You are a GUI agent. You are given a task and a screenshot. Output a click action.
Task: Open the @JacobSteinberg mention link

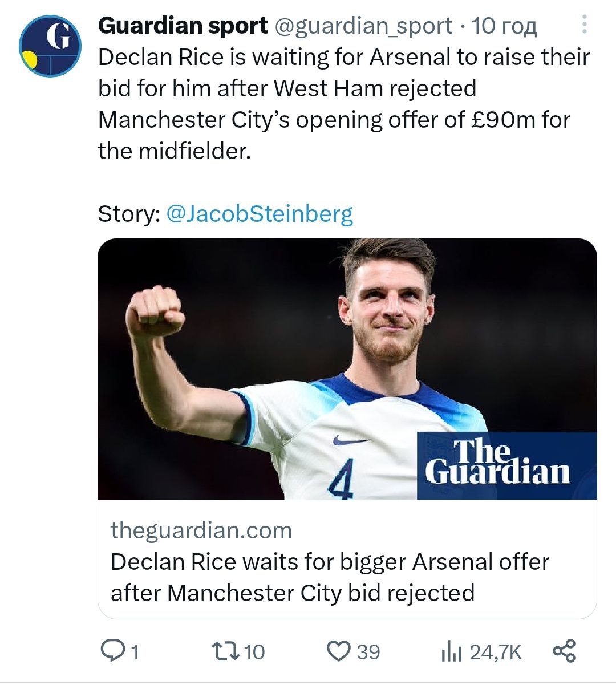pyautogui.click(x=260, y=214)
